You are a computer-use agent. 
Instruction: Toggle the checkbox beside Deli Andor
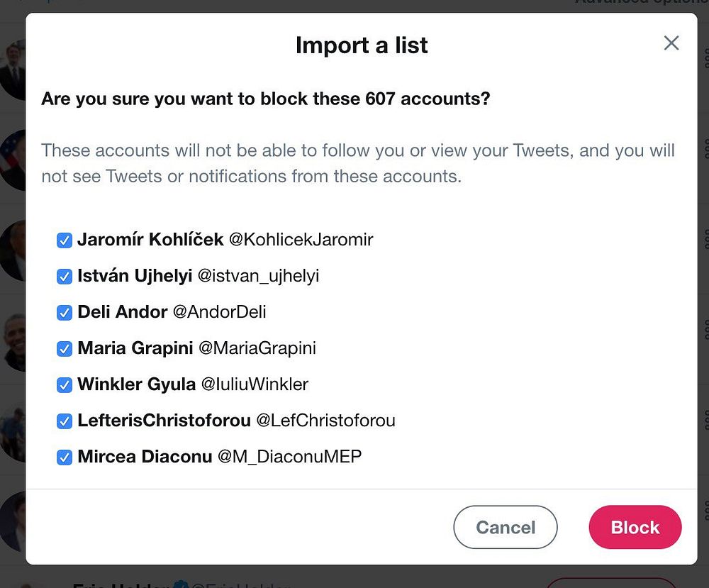coord(65,313)
